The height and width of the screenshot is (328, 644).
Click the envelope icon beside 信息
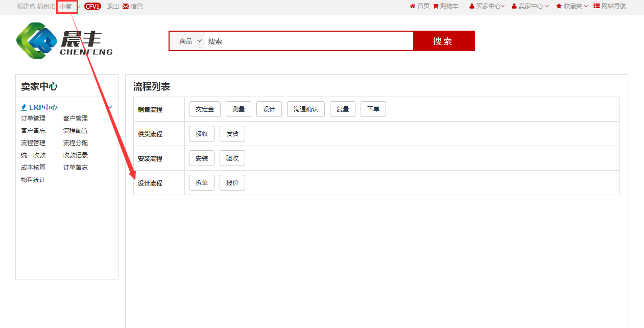pos(126,6)
